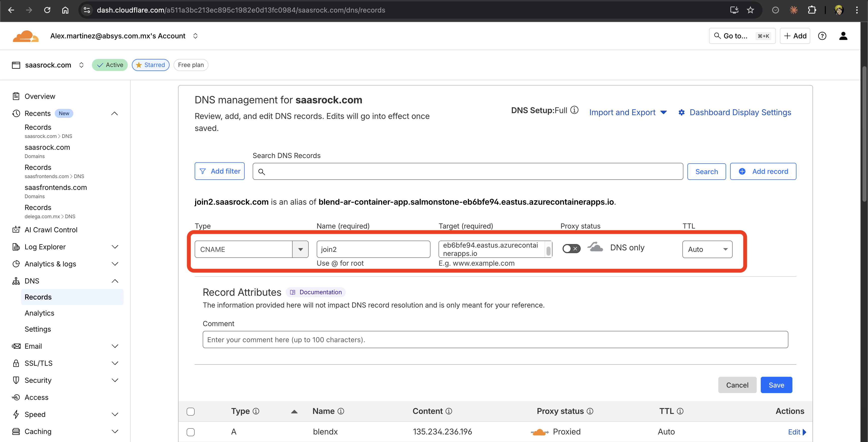This screenshot has width=868, height=442.
Task: Open the help question mark icon
Action: point(822,36)
